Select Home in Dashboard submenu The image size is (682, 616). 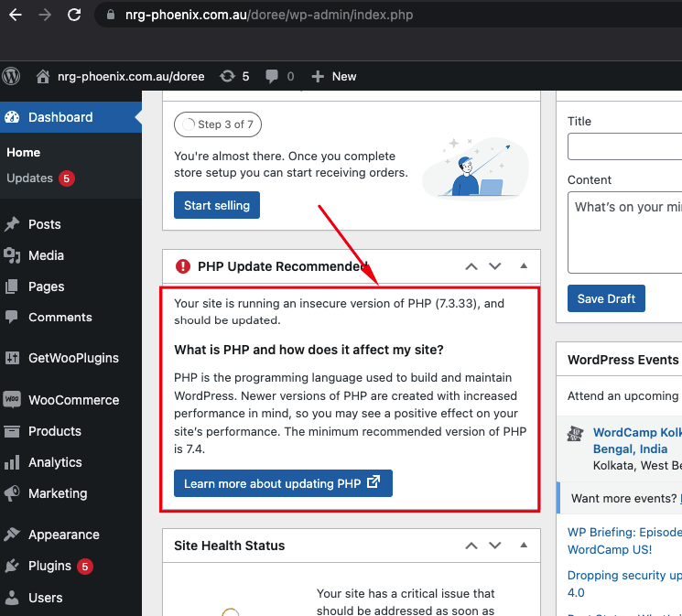[24, 152]
